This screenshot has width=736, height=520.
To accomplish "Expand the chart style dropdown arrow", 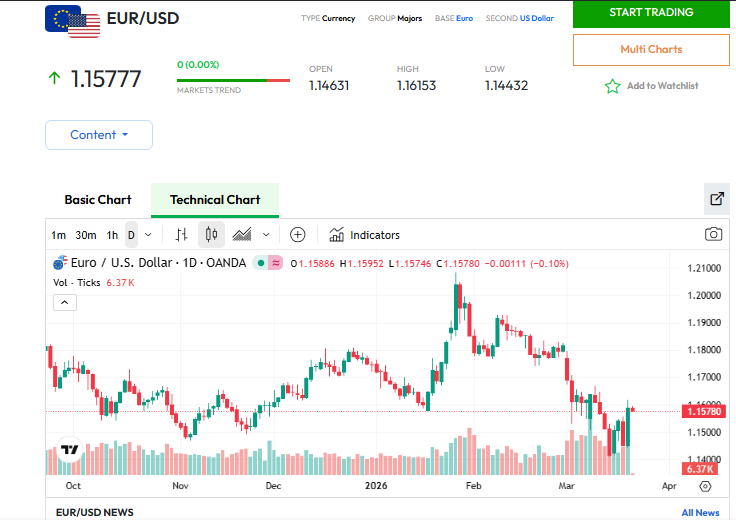I will (x=266, y=235).
